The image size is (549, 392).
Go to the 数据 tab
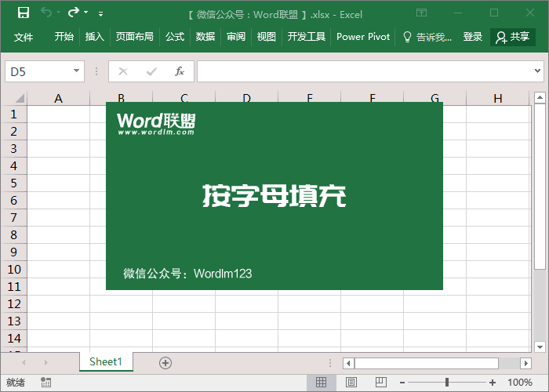pos(205,37)
